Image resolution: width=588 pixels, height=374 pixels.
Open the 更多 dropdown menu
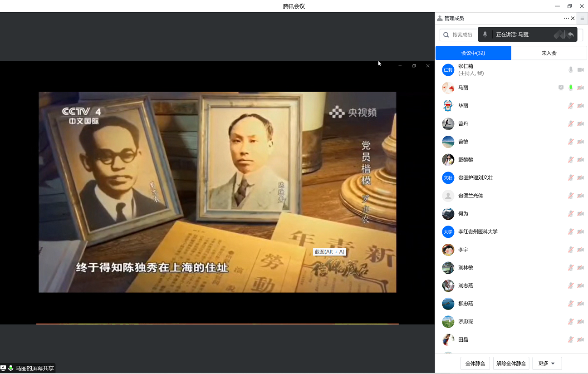[x=547, y=364]
